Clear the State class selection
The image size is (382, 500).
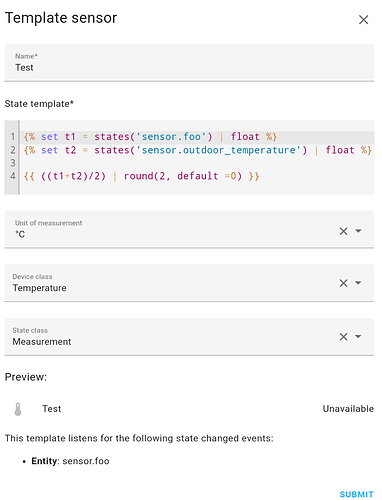(343, 337)
